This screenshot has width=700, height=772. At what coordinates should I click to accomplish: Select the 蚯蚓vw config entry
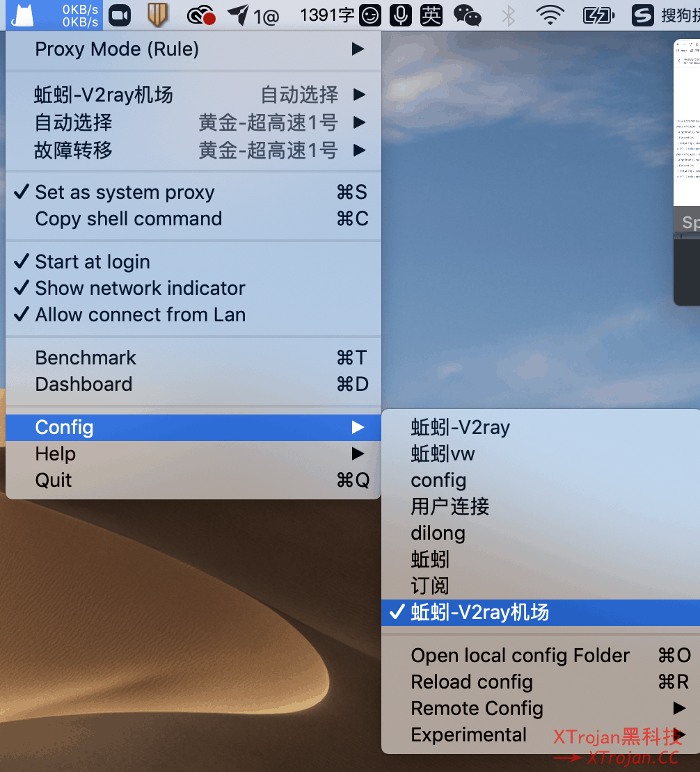pyautogui.click(x=541, y=454)
